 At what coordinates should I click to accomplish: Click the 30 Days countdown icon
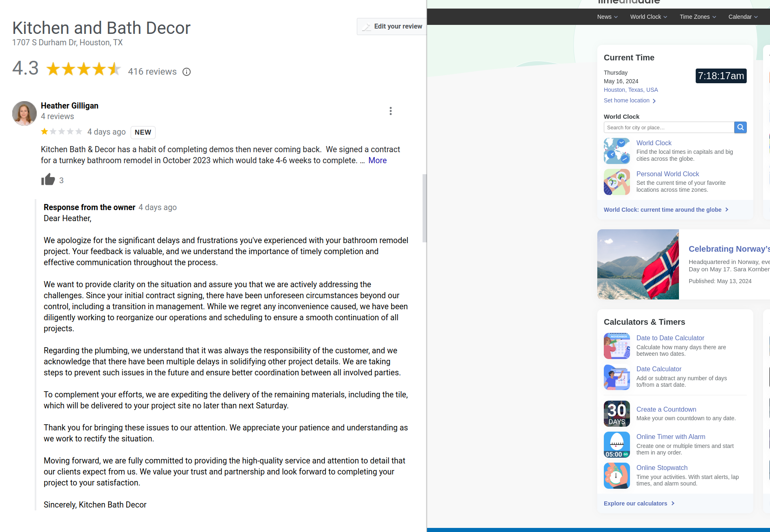[617, 414]
